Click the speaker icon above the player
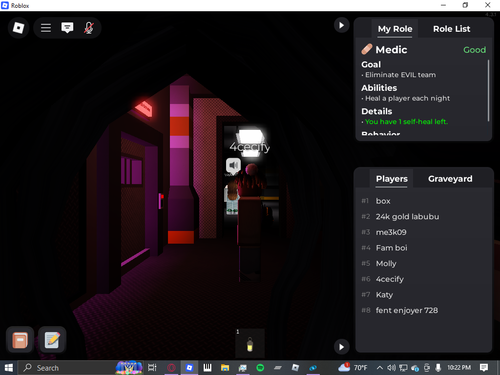This screenshot has width=500, height=375. (233, 165)
